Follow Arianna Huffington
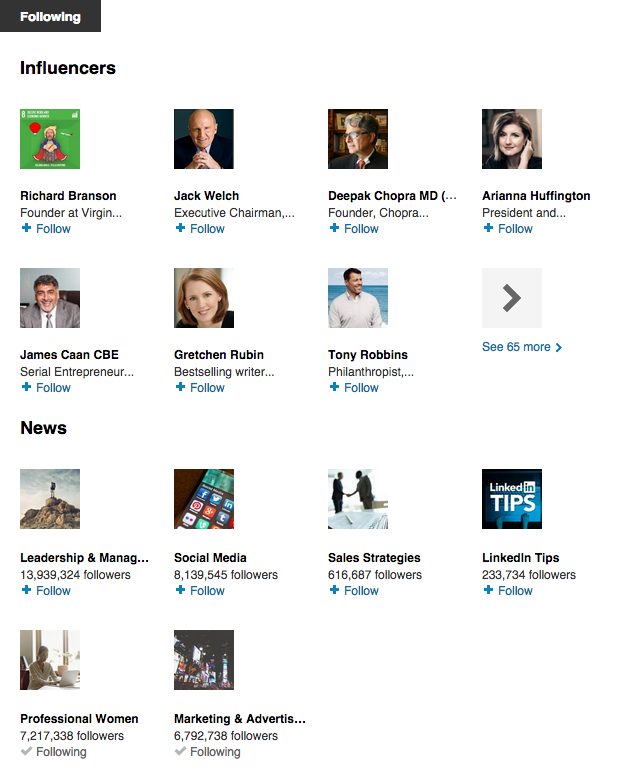The width and height of the screenshot is (644, 777). [x=508, y=228]
